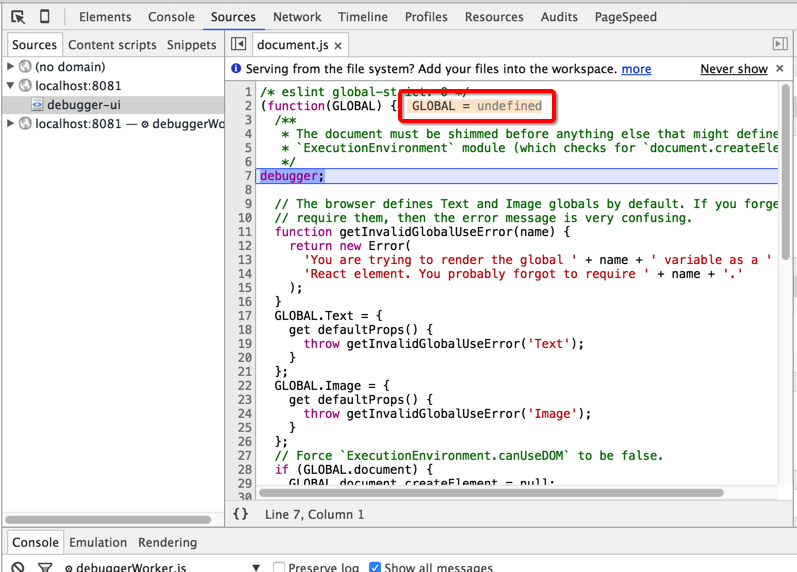Activate the inspect element pointer tool

[18, 17]
